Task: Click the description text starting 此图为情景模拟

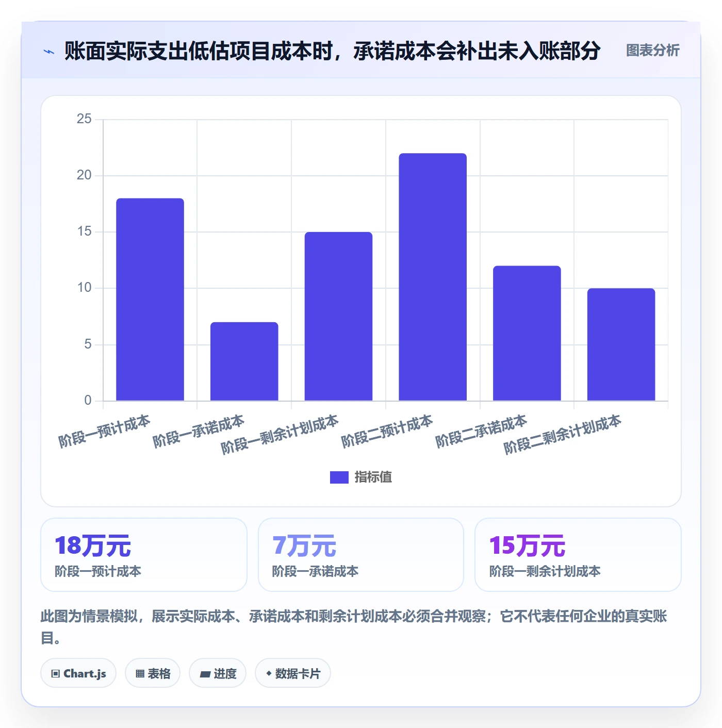Action: pyautogui.click(x=354, y=627)
